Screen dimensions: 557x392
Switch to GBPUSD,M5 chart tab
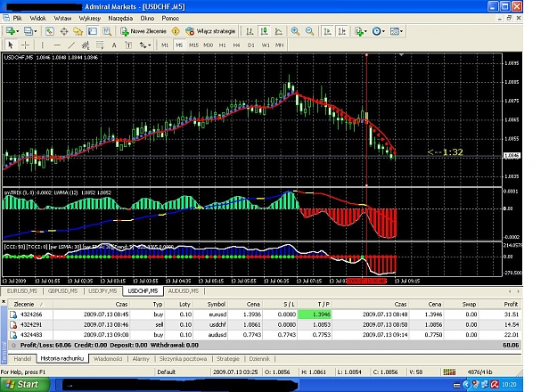tap(63, 291)
